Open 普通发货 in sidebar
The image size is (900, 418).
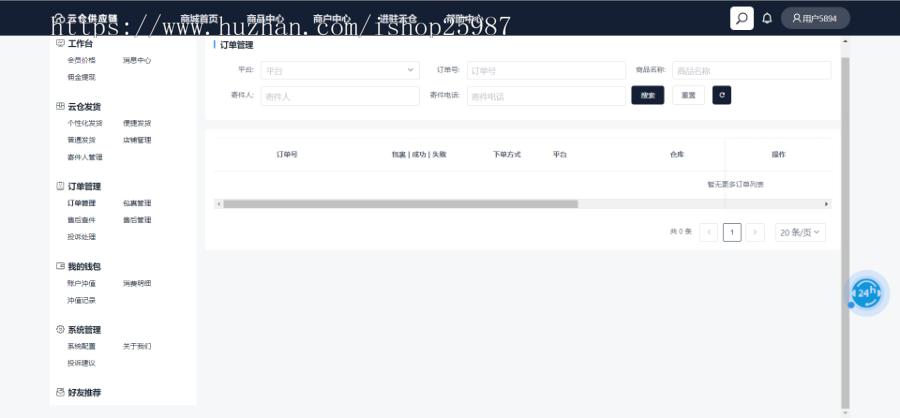point(82,140)
